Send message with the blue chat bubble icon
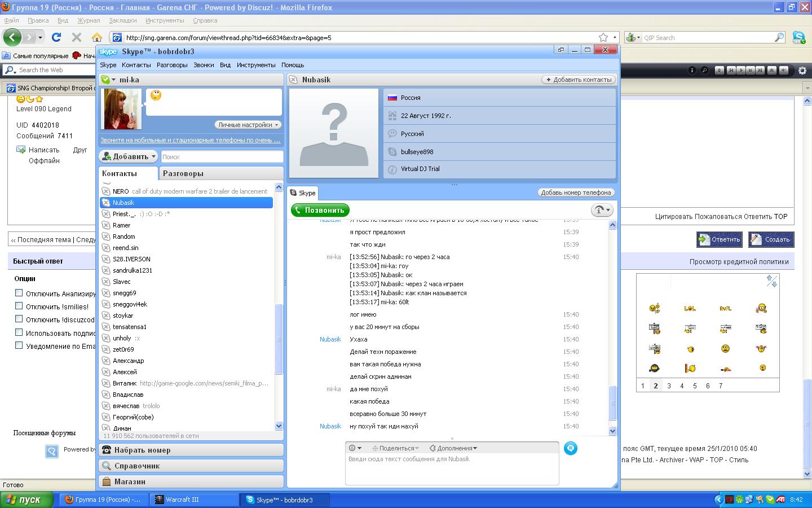The height and width of the screenshot is (508, 812). click(x=571, y=448)
